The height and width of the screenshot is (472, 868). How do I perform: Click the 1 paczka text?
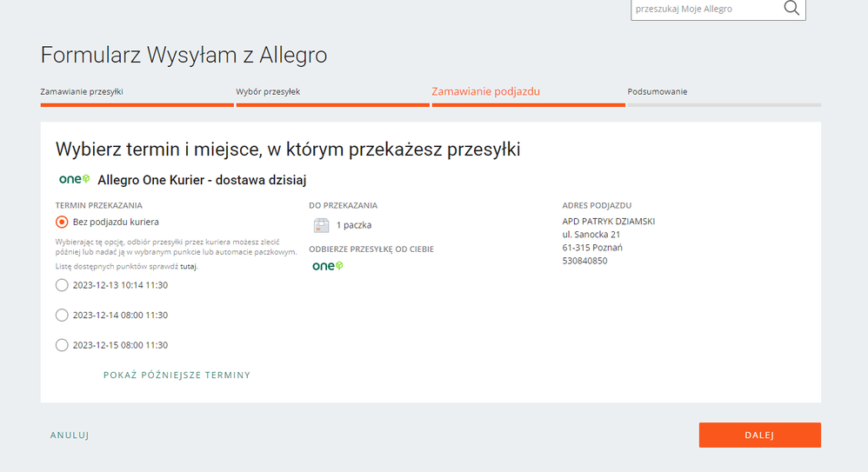point(354,225)
